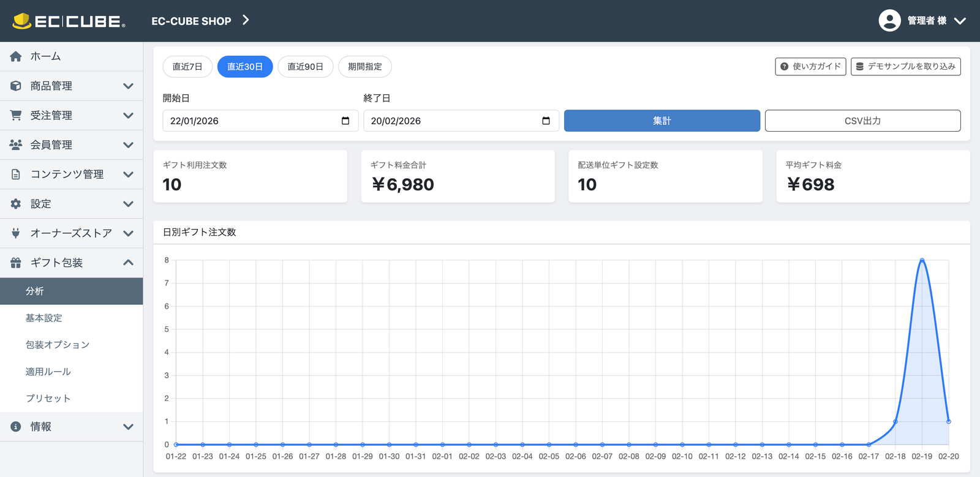980x477 pixels.
Task: Open the start date calendar picker icon
Action: tap(345, 121)
